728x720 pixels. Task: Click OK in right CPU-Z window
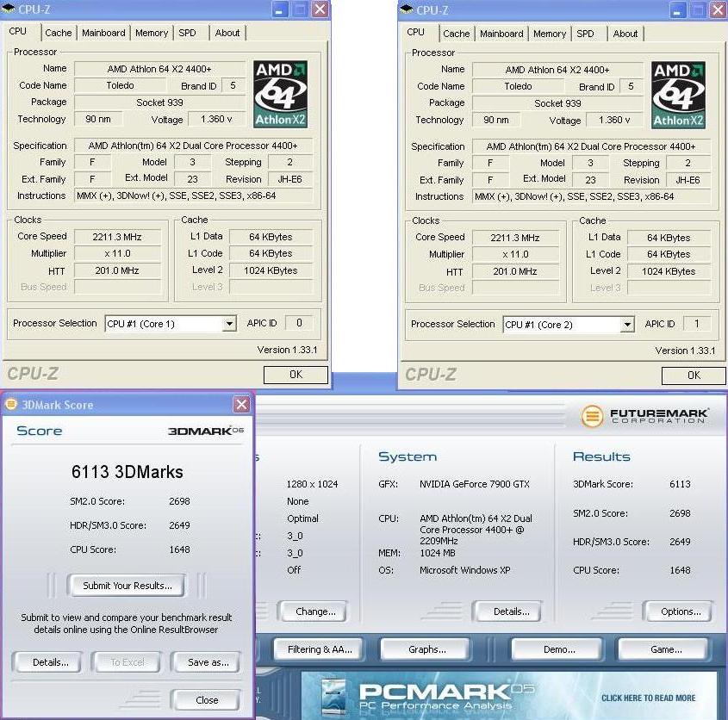pyautogui.click(x=694, y=376)
